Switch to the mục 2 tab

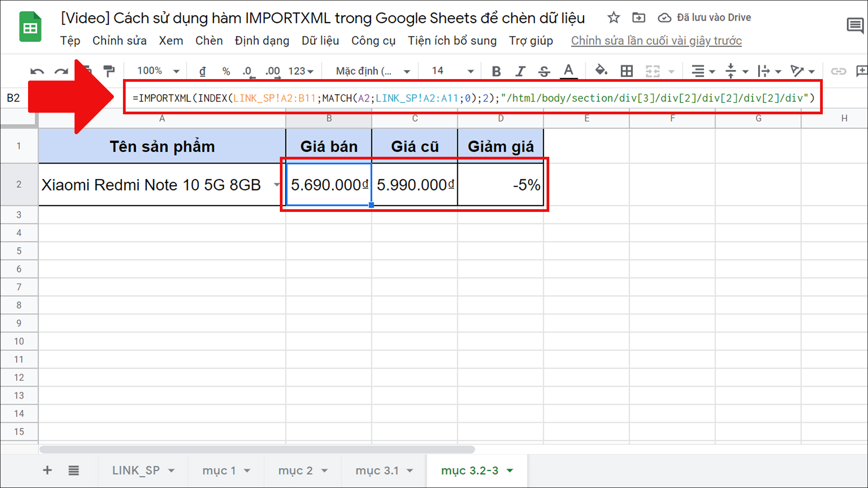click(295, 470)
